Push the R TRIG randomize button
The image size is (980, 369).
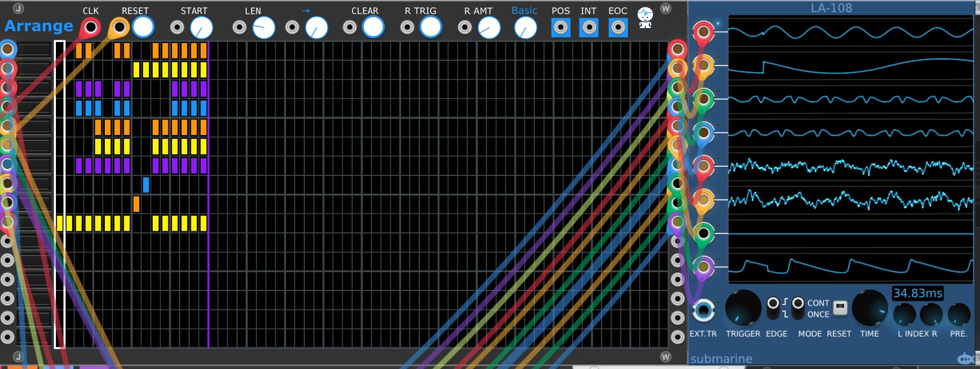point(431,27)
